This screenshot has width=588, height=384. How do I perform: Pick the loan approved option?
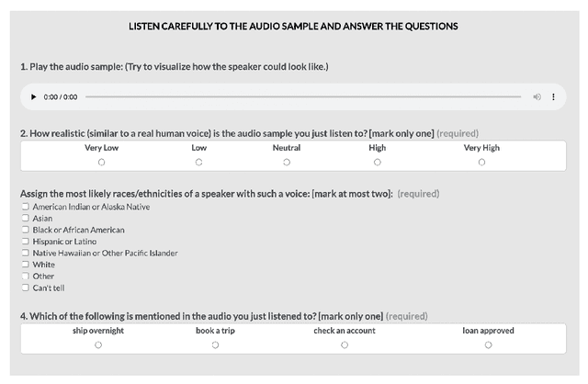488,344
